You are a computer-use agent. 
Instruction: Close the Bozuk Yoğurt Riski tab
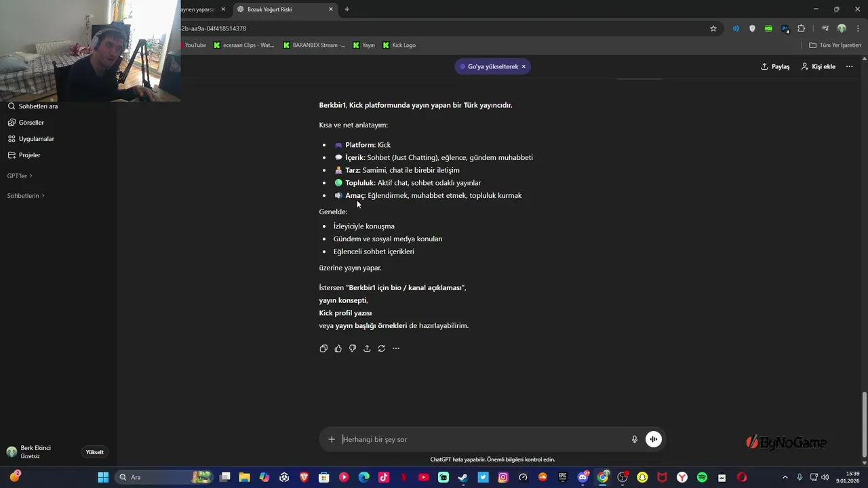tap(331, 9)
